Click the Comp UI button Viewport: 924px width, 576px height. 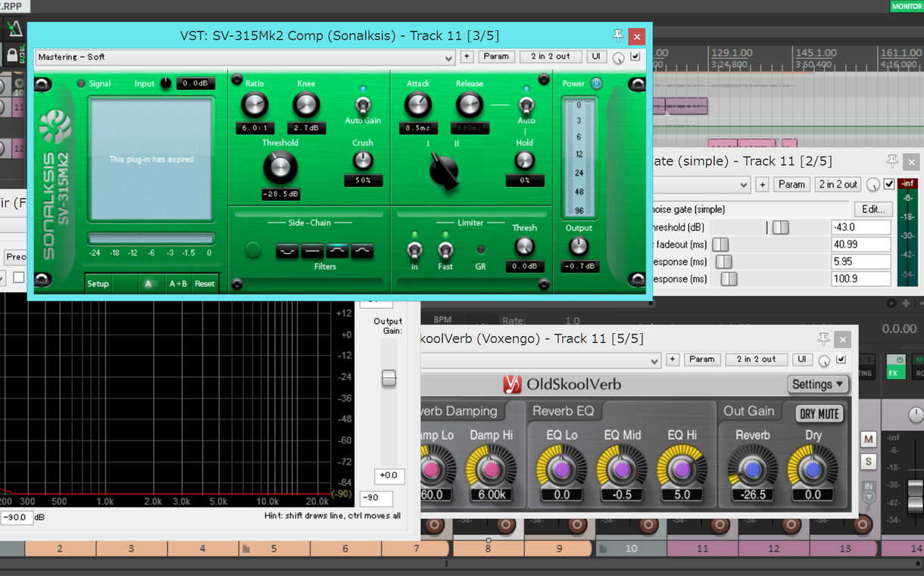(596, 57)
